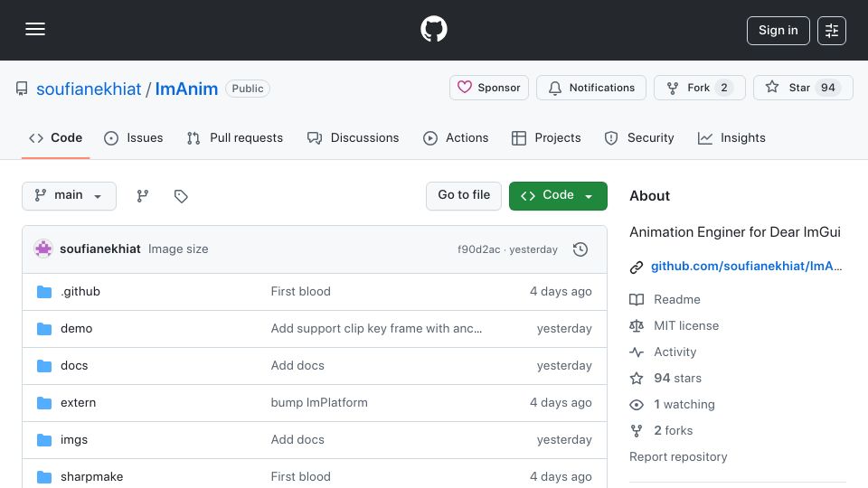The width and height of the screenshot is (868, 488).
Task: Open repository Activity link
Action: [x=675, y=352]
